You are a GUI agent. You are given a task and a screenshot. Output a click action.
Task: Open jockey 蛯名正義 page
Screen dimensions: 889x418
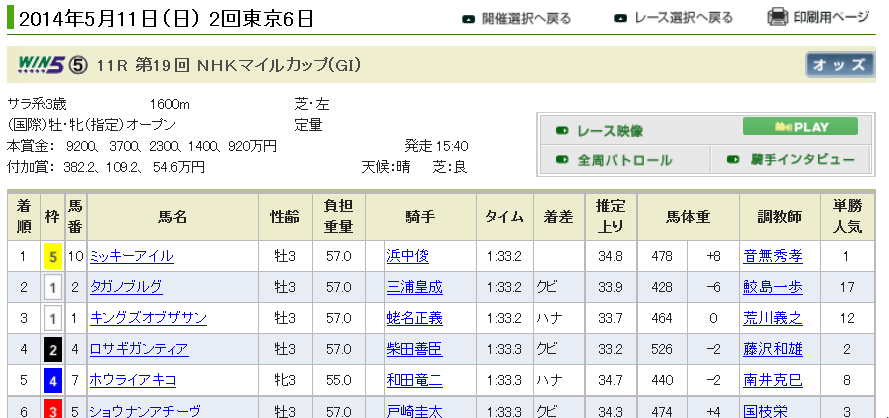pos(414,318)
